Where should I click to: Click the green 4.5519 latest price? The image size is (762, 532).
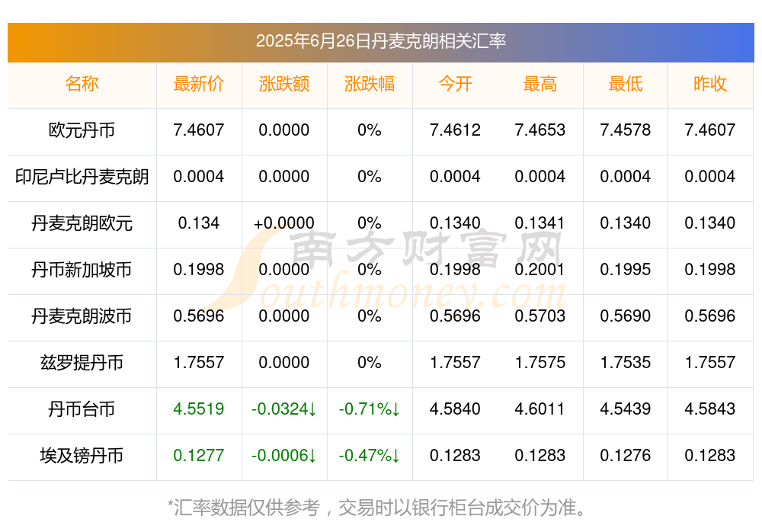point(199,409)
